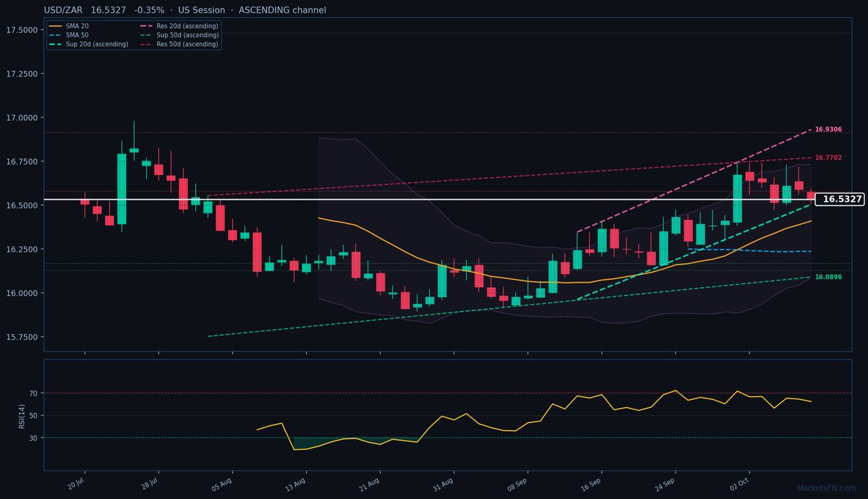Click the 17.5000 price axis label

click(22, 30)
